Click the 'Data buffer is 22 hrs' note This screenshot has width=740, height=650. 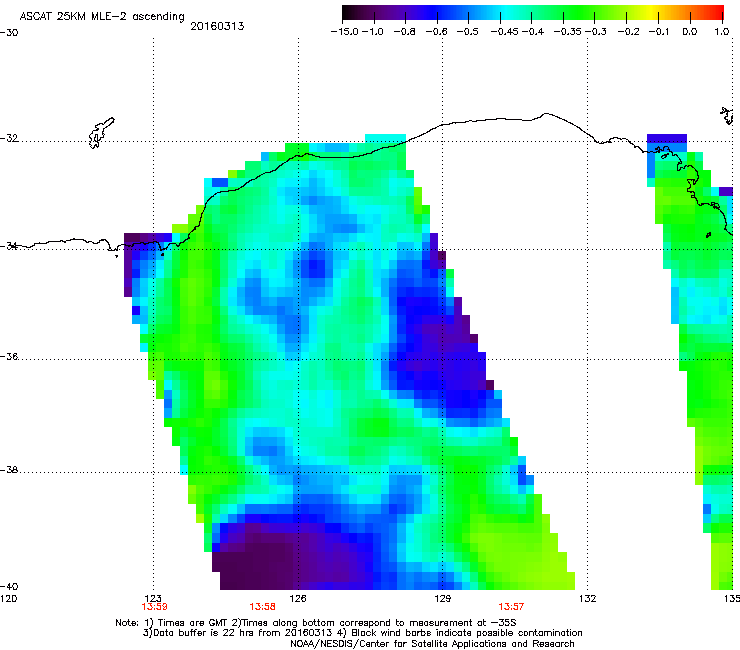point(362,633)
